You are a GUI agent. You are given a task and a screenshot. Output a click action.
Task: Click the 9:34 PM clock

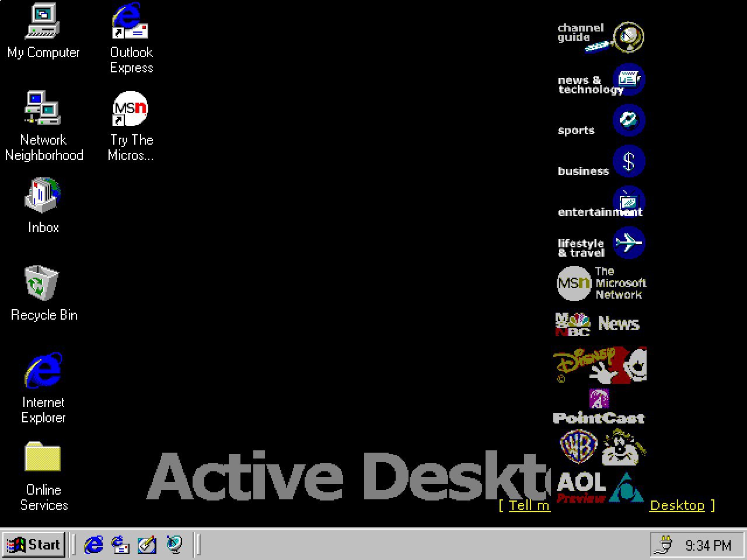point(708,545)
